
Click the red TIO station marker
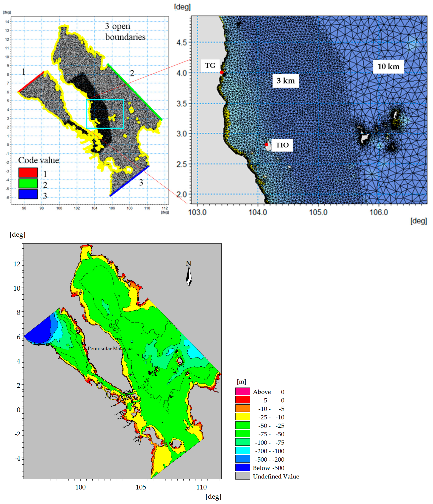pyautogui.click(x=266, y=144)
